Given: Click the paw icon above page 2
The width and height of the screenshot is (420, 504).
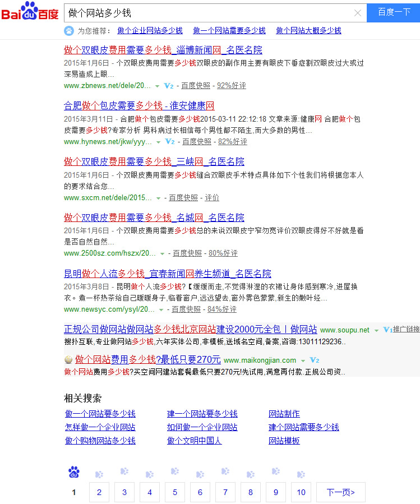Looking at the screenshot, I should click(x=99, y=474).
